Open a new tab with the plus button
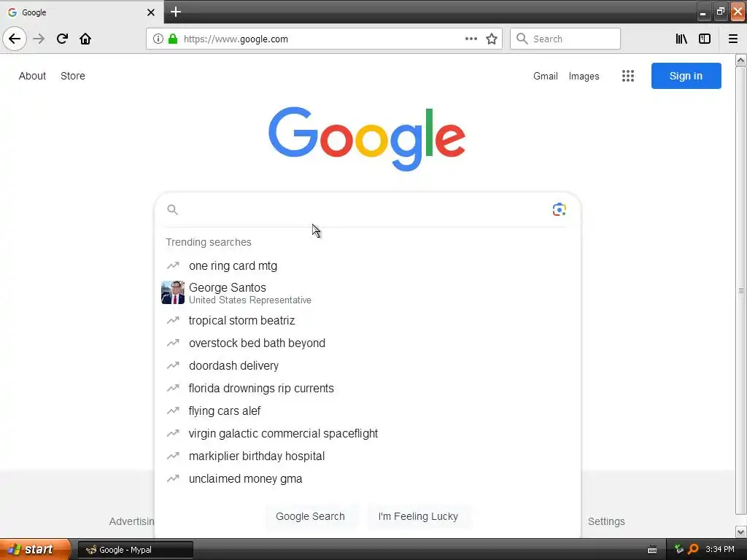 (x=176, y=12)
